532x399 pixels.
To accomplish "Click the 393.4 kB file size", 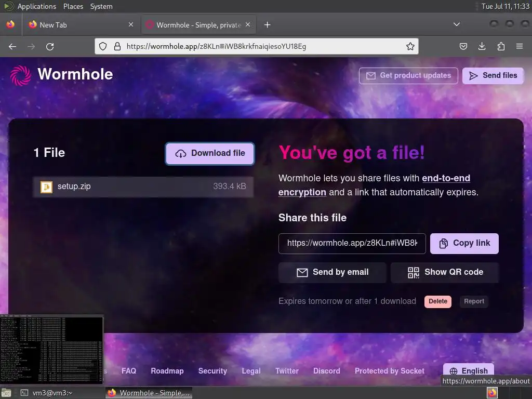I will point(230,187).
